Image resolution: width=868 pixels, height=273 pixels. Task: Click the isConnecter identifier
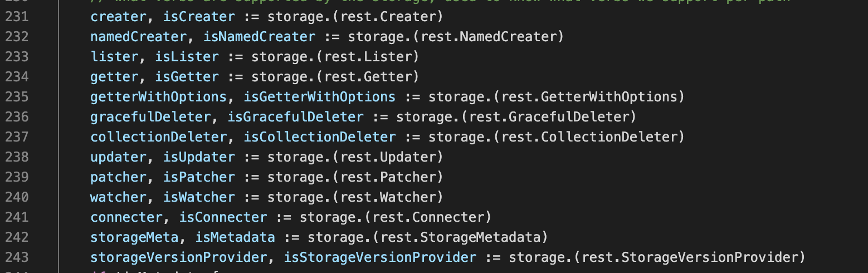(215, 217)
